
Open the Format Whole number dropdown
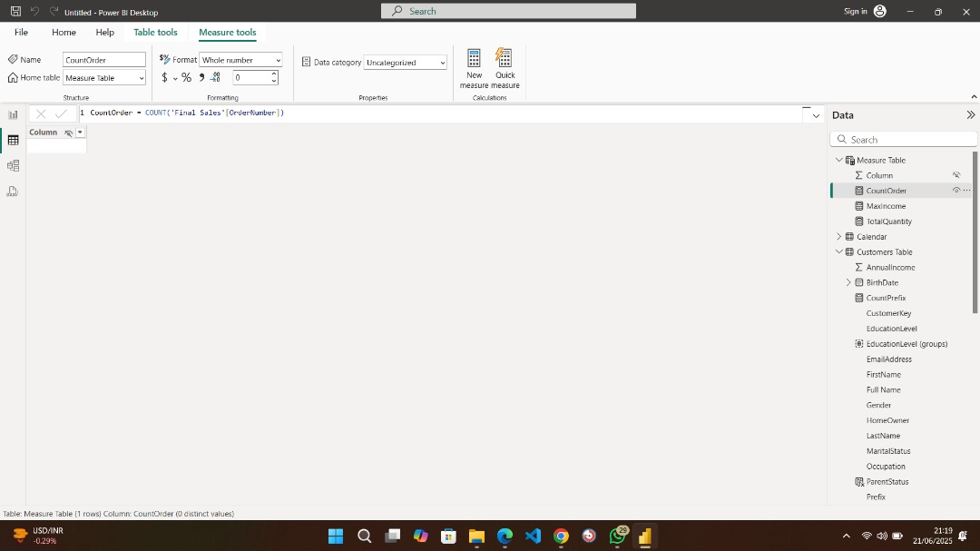pyautogui.click(x=240, y=62)
